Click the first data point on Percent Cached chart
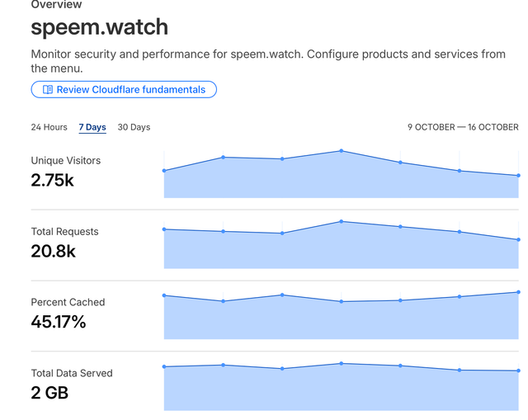The image size is (528, 420). click(x=164, y=295)
